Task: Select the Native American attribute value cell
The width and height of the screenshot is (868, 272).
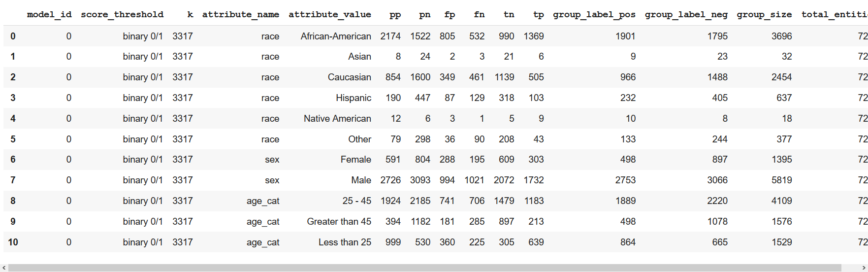Action: pos(337,119)
